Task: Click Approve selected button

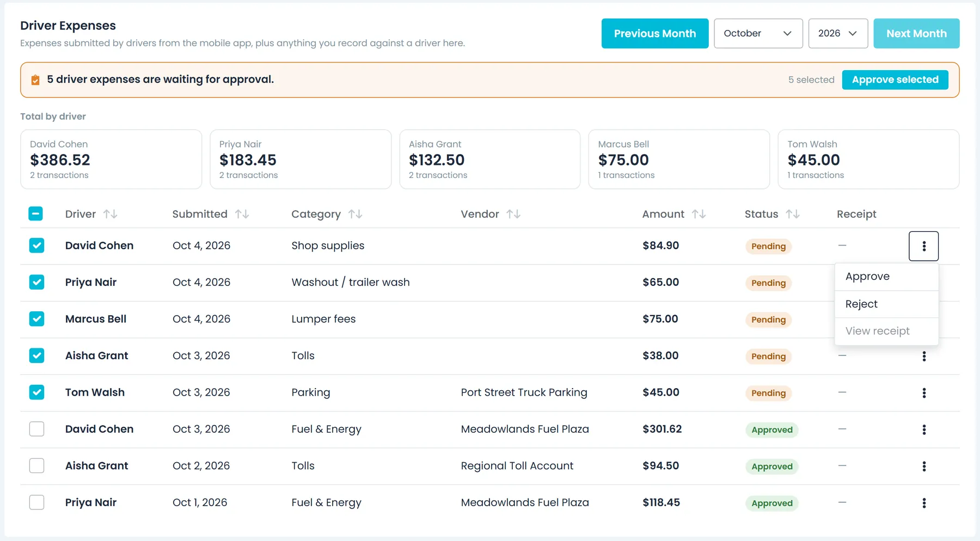Action: tap(895, 79)
